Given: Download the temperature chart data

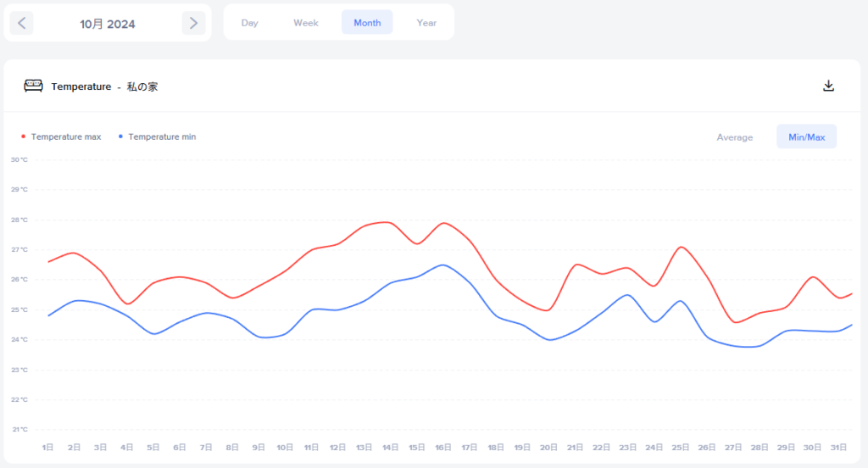Looking at the screenshot, I should tap(829, 86).
